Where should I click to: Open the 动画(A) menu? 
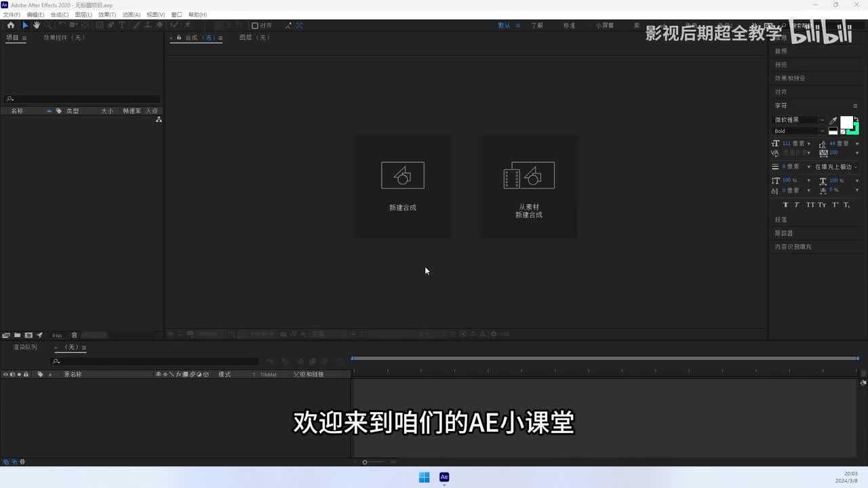(x=132, y=14)
